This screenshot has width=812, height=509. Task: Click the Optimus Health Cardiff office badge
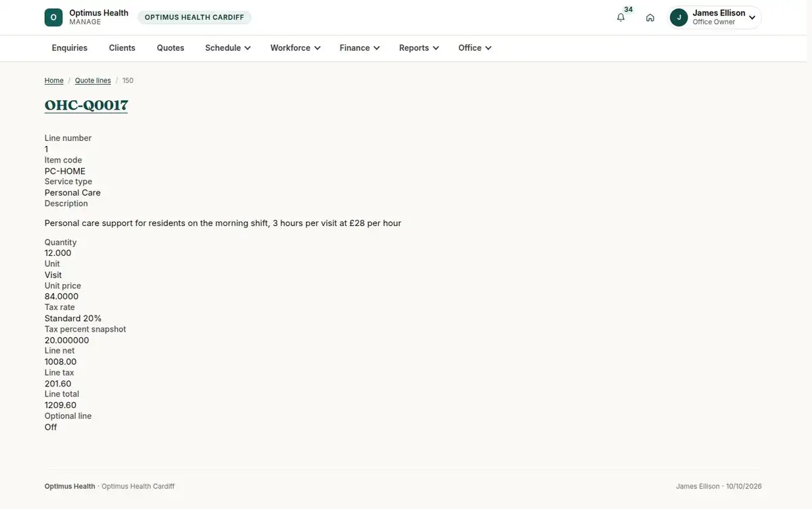[x=194, y=18]
